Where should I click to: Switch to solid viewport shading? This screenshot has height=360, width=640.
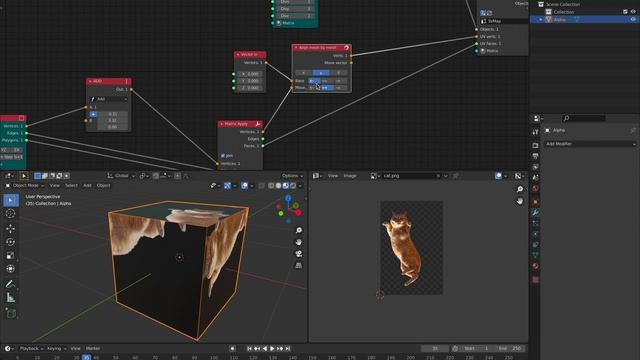point(278,186)
